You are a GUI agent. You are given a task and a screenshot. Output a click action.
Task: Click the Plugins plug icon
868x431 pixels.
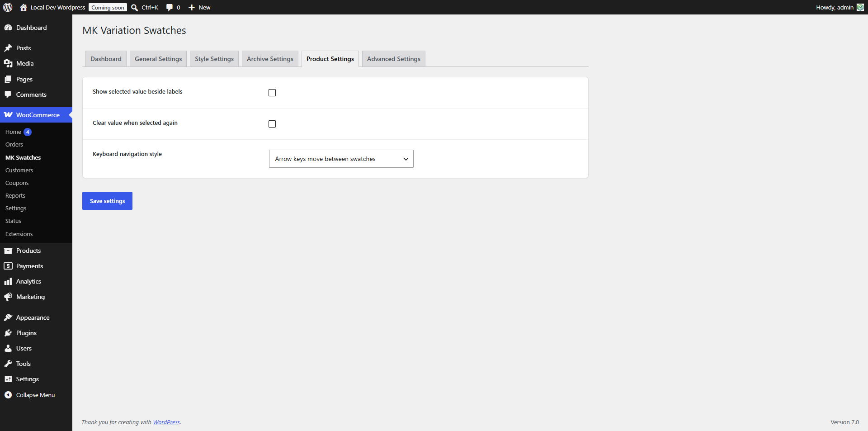(x=8, y=333)
